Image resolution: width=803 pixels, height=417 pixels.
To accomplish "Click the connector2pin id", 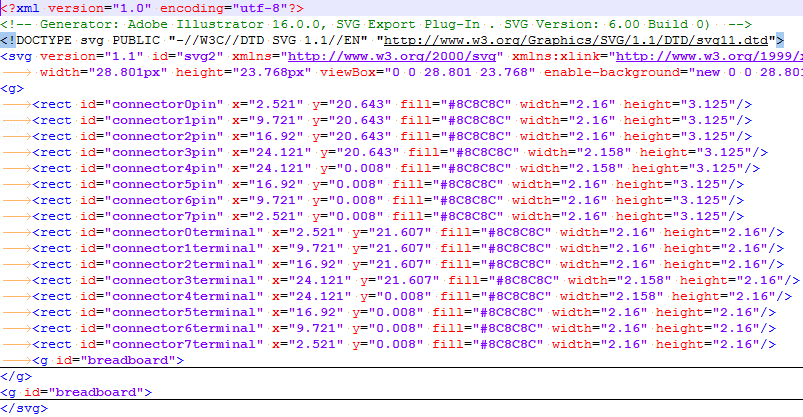I will (x=152, y=137).
